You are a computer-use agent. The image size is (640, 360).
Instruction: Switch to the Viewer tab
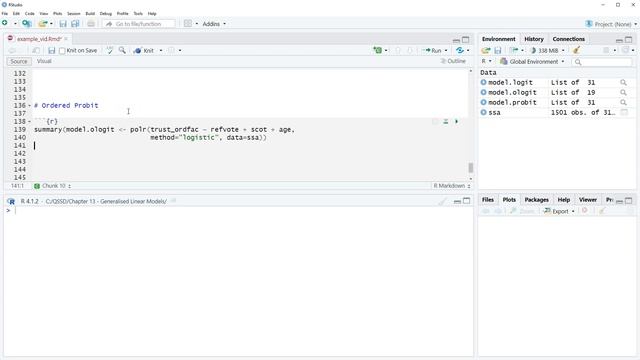coord(588,200)
